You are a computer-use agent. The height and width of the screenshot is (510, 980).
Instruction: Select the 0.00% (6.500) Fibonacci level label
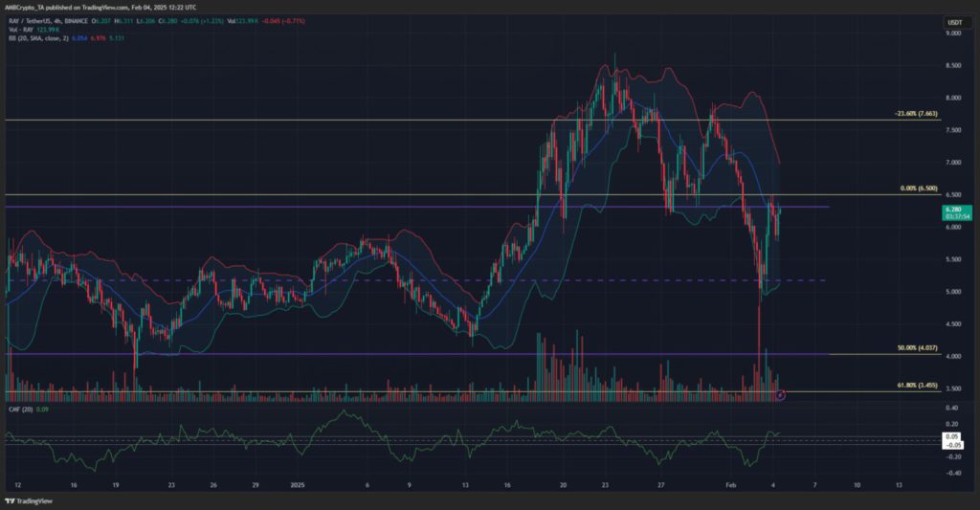point(919,188)
